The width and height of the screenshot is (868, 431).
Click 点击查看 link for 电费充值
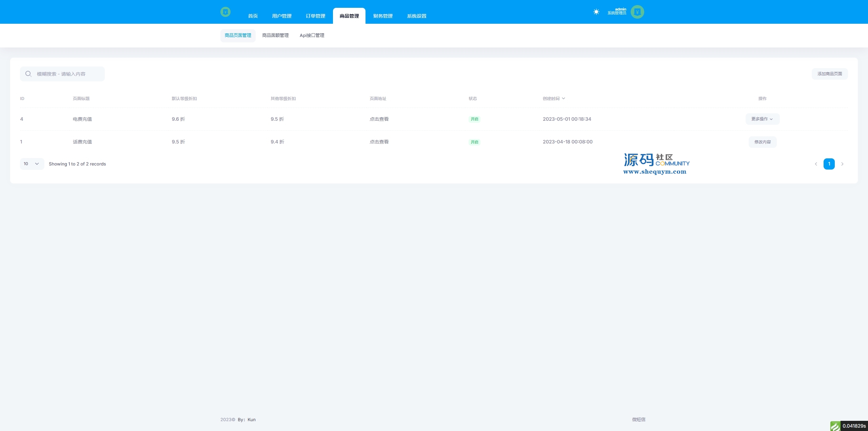tap(379, 119)
